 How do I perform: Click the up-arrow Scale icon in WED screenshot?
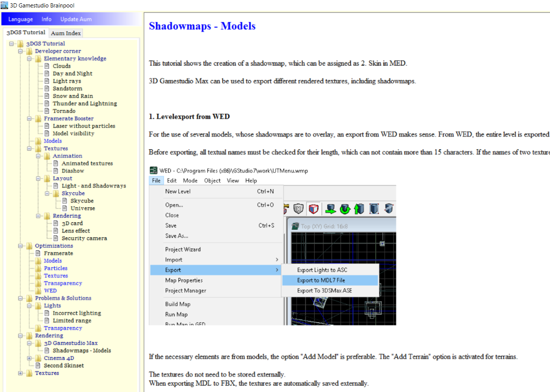(x=359, y=209)
